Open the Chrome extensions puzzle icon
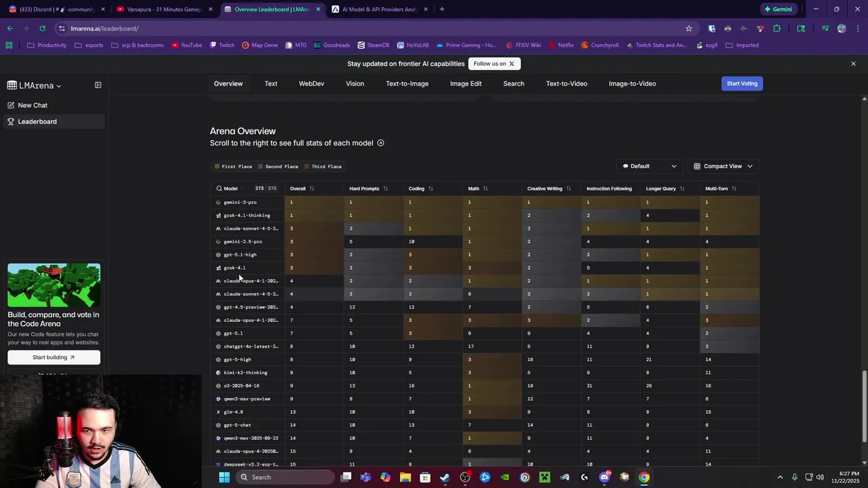The width and height of the screenshot is (868, 488). coord(776,28)
